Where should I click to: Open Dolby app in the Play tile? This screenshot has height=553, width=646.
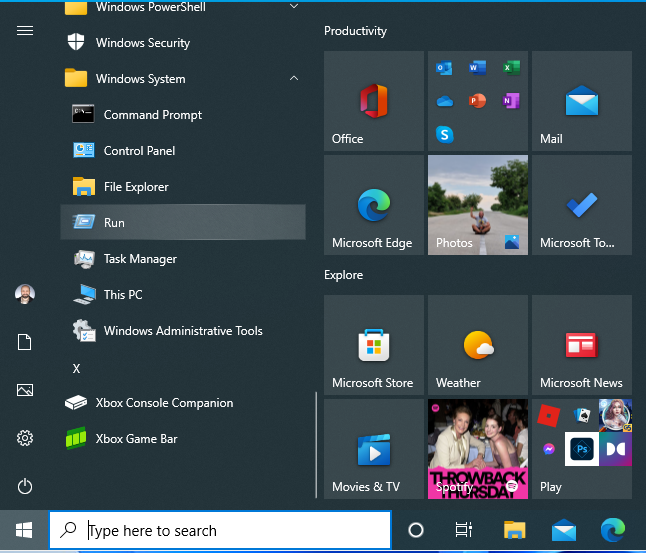click(x=616, y=449)
